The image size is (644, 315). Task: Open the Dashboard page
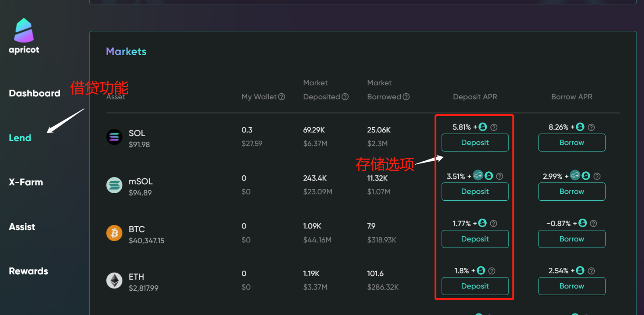click(34, 93)
